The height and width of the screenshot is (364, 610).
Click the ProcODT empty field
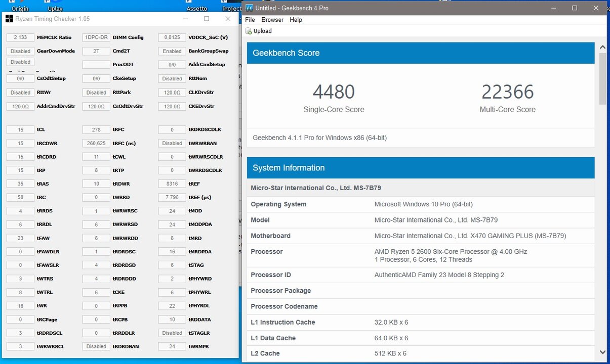coord(96,65)
